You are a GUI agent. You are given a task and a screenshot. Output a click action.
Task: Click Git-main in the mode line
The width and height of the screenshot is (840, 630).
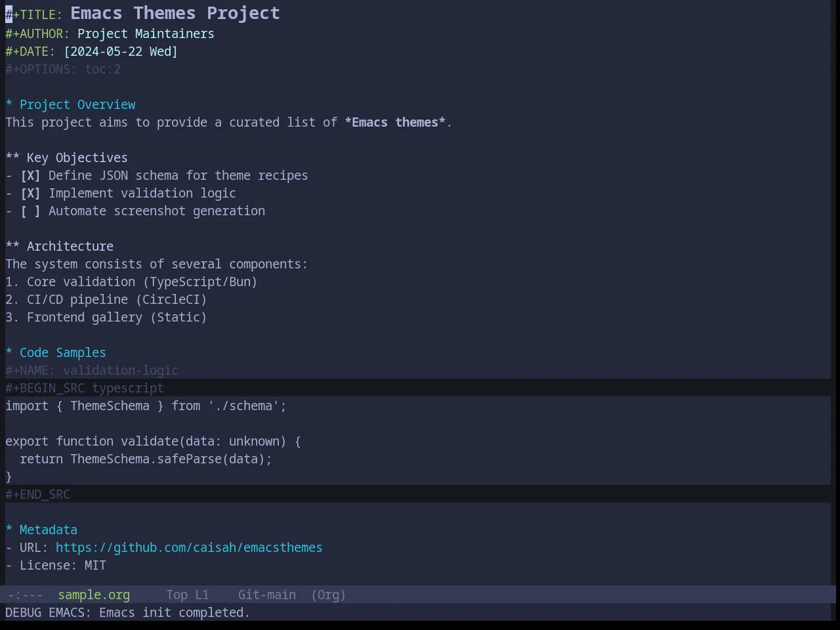(267, 595)
